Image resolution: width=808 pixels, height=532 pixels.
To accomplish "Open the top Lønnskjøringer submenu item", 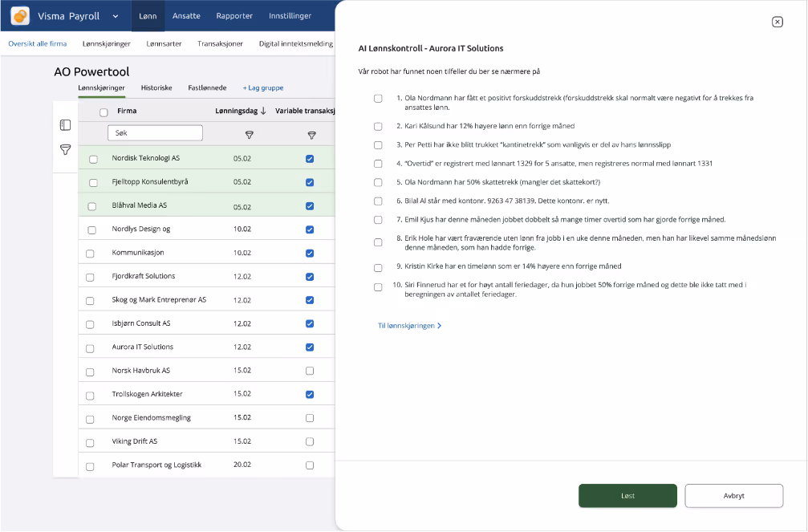I will click(107, 44).
